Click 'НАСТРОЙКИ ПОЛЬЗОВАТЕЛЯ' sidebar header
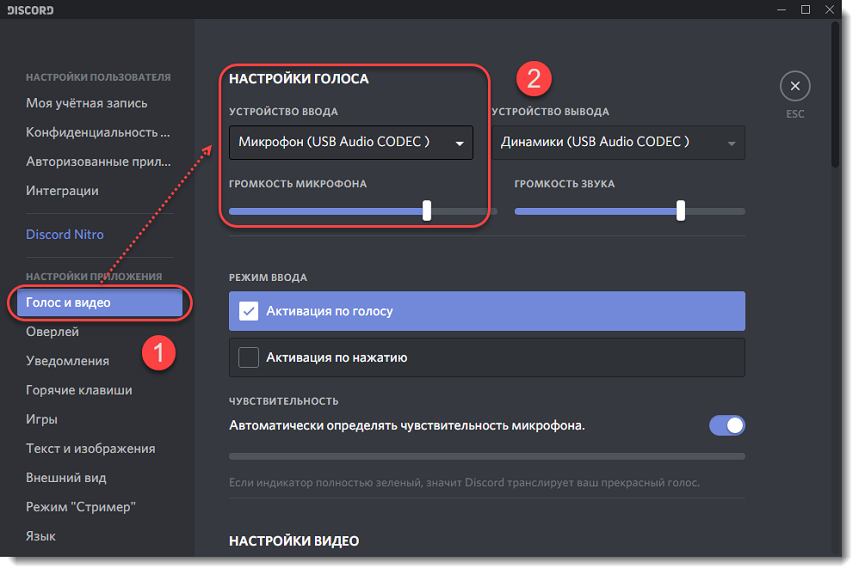859x574 pixels. coord(98,77)
